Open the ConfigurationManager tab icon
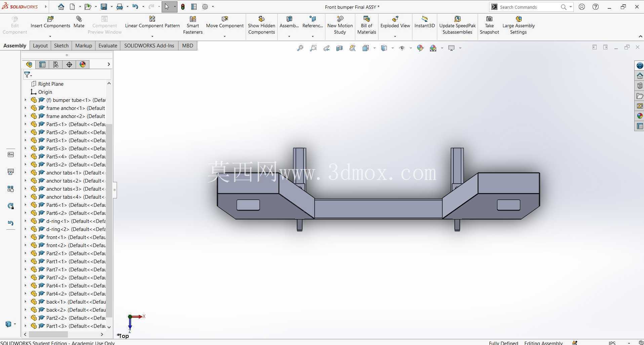The width and height of the screenshot is (644, 345). click(x=56, y=64)
